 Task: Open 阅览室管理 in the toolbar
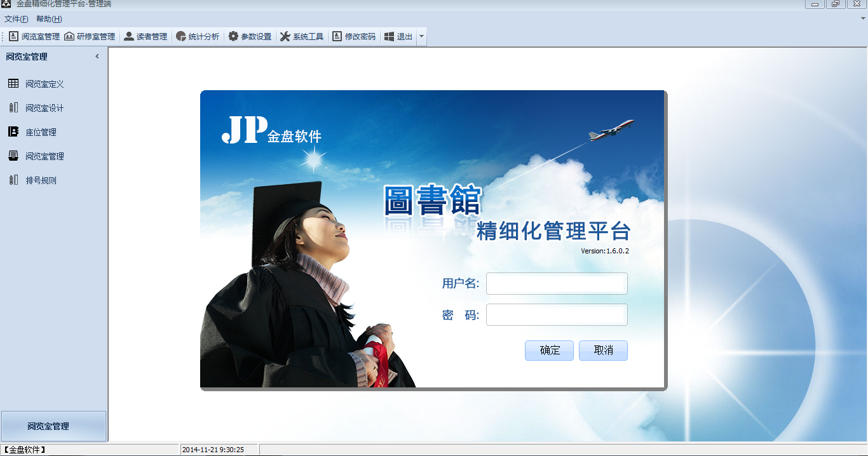[34, 37]
